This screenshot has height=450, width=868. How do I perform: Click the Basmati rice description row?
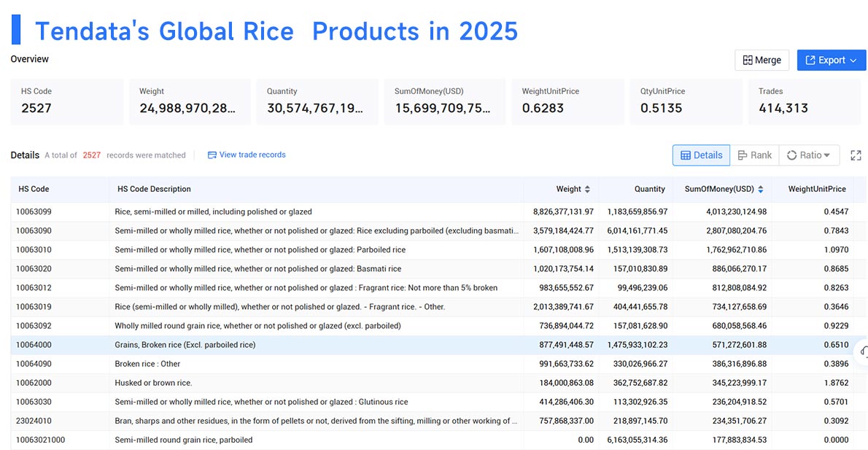(258, 269)
